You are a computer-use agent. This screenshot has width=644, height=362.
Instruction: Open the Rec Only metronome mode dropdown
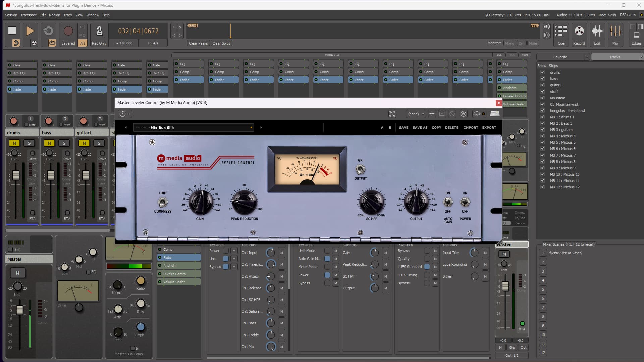[x=99, y=43]
